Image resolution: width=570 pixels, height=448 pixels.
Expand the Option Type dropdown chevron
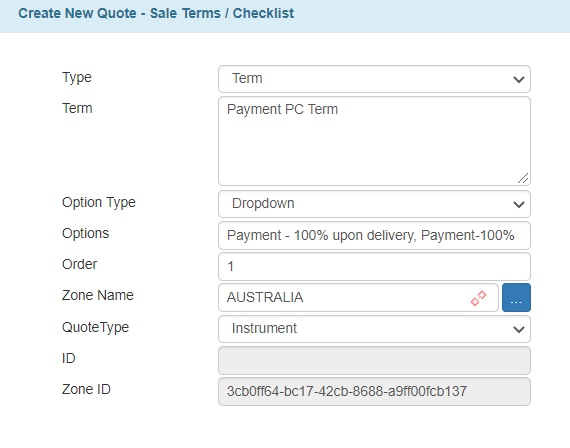519,204
